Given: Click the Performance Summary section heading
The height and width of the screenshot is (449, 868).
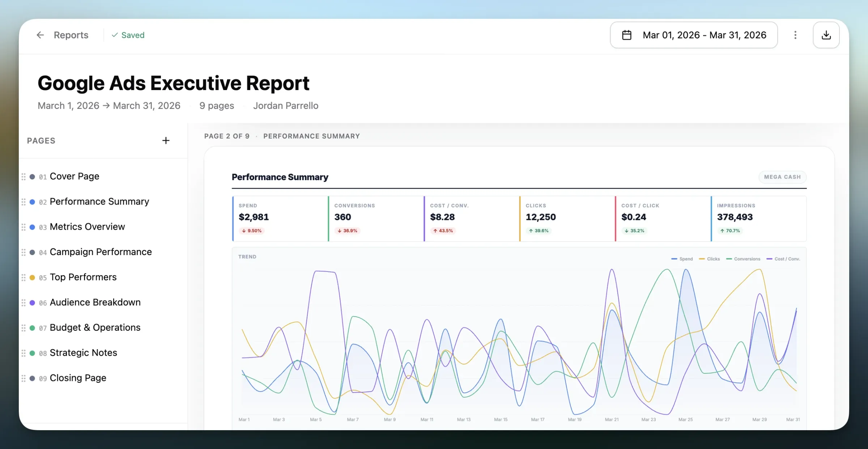Looking at the screenshot, I should (x=280, y=177).
